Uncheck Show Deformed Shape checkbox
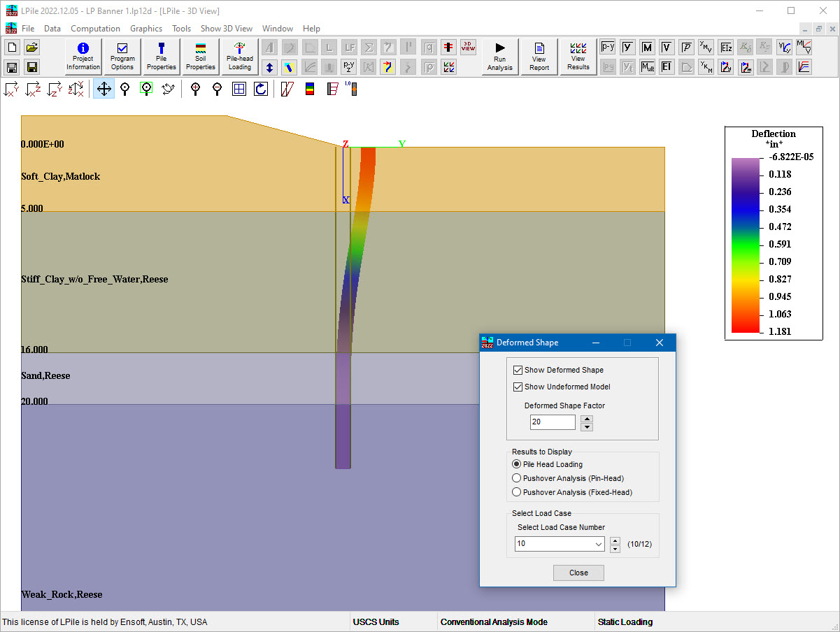Viewport: 840px width, 632px height. pos(518,370)
